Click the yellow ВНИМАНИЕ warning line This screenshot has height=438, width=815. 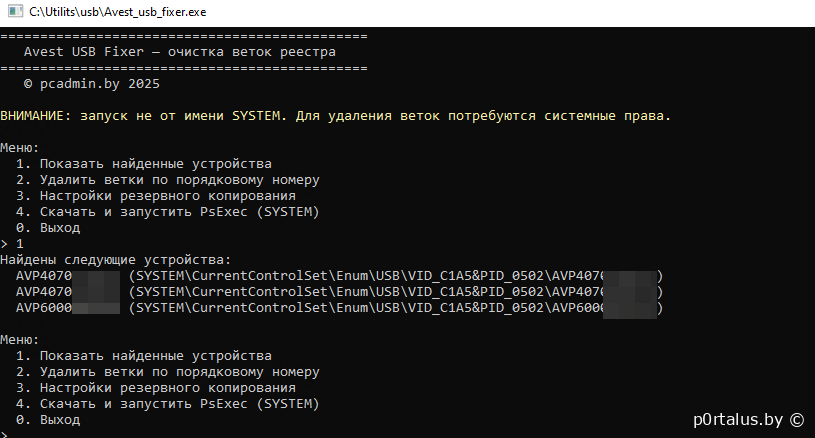pos(335,116)
